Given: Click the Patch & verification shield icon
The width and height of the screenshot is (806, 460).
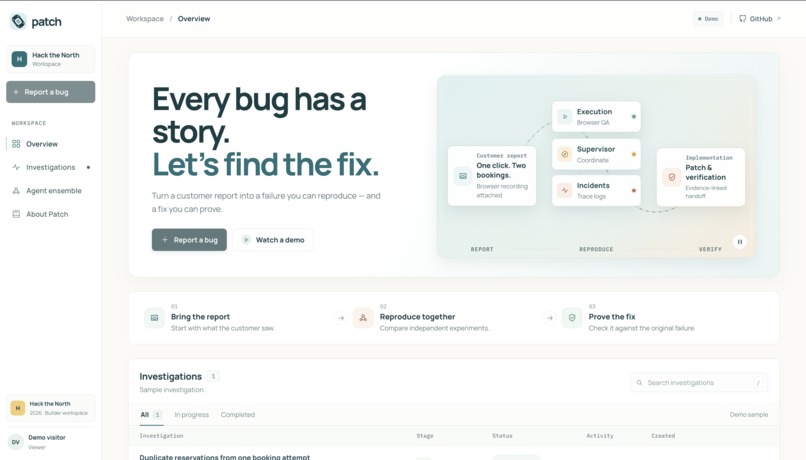Looking at the screenshot, I should pyautogui.click(x=671, y=177).
